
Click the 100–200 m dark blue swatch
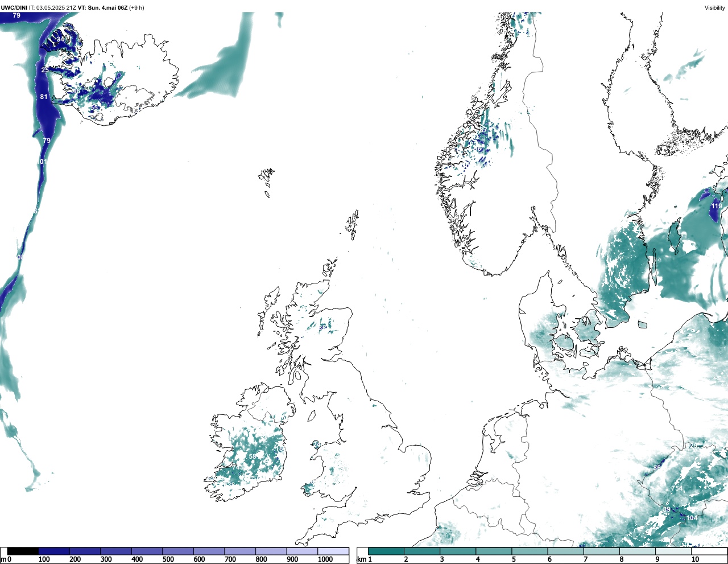click(54, 551)
